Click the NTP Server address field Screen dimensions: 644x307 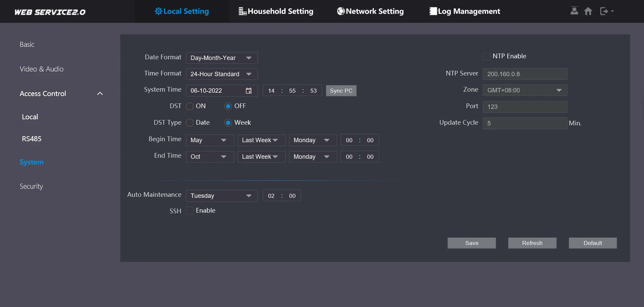click(x=525, y=74)
